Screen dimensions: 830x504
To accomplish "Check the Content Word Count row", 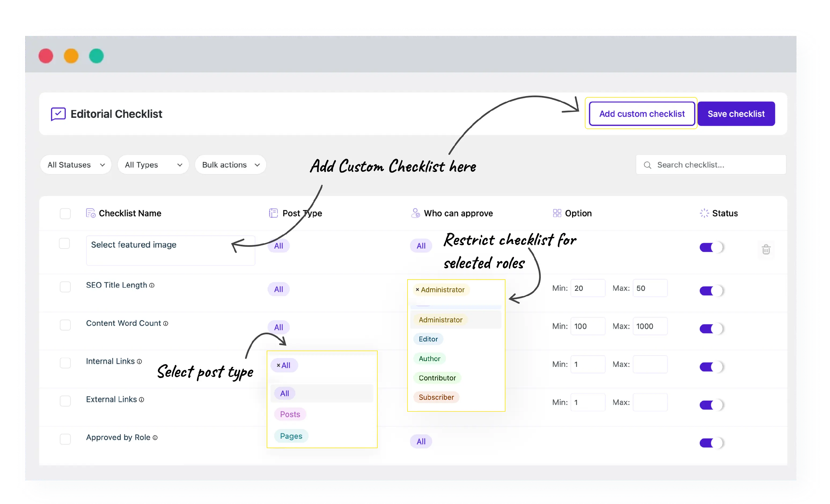I will coord(65,325).
